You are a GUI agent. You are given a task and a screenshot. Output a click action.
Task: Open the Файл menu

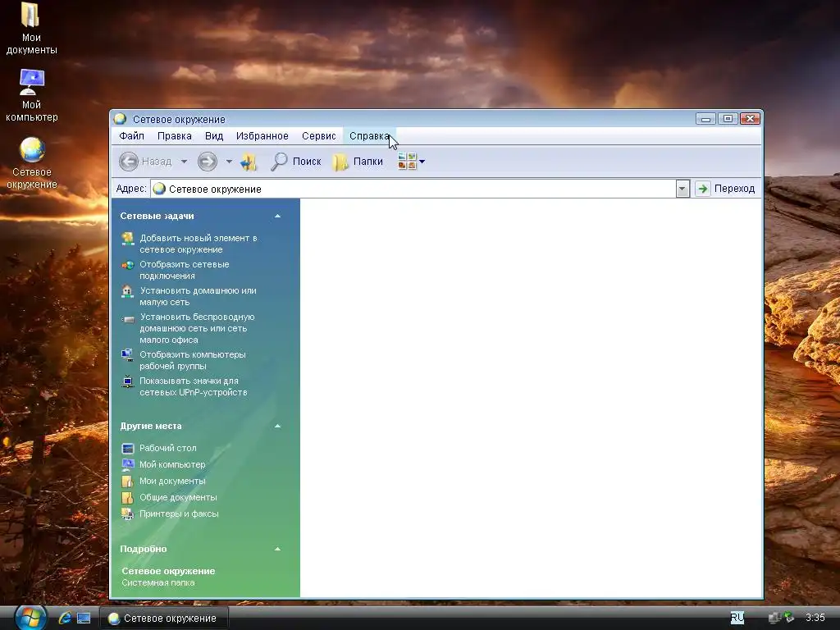click(x=131, y=136)
